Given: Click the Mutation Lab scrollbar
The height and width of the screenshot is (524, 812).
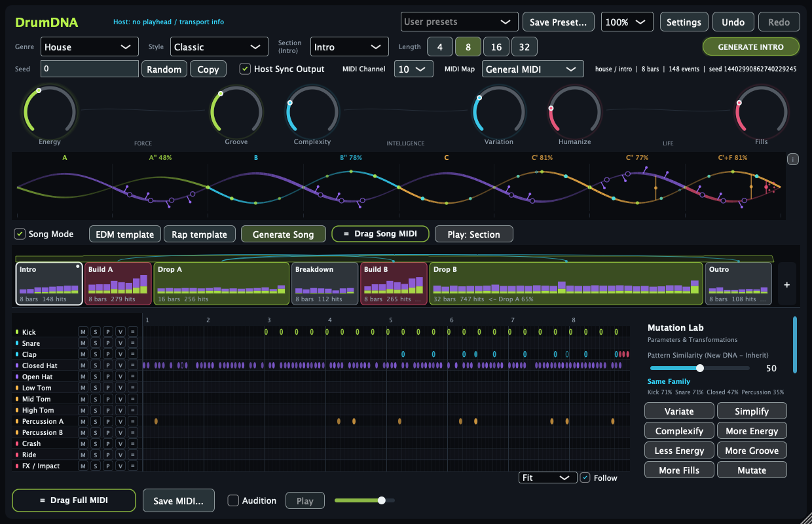Looking at the screenshot, I should [795, 345].
